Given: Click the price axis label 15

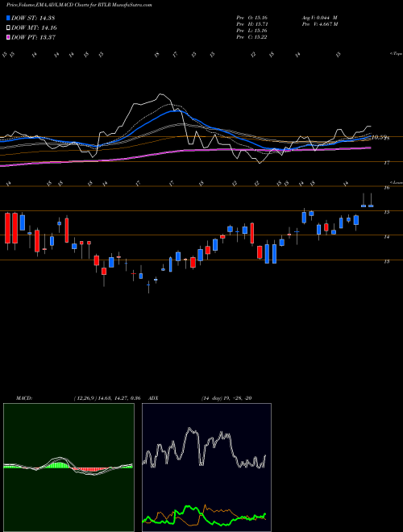Looking at the screenshot, I should tap(386, 212).
